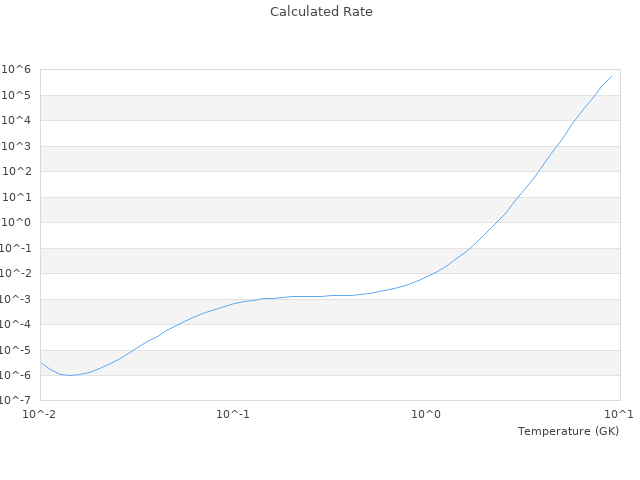Click the top-right end of the rate curve
This screenshot has height=480, width=640.
611,76
